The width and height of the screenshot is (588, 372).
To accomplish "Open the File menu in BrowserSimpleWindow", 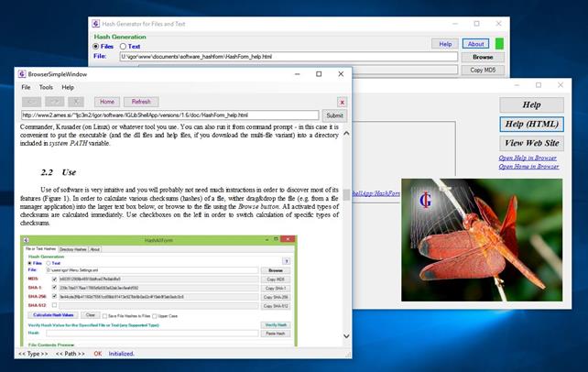I will click(26, 87).
